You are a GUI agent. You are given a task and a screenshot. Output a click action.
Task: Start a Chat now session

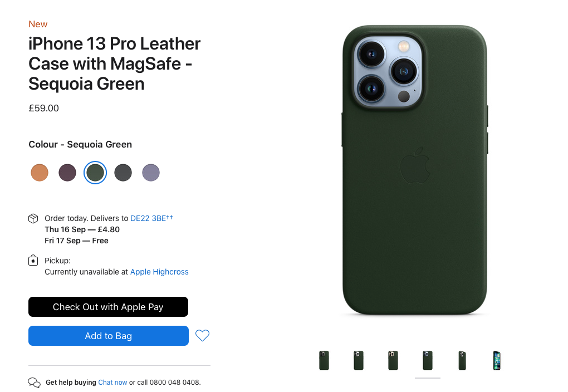click(112, 382)
